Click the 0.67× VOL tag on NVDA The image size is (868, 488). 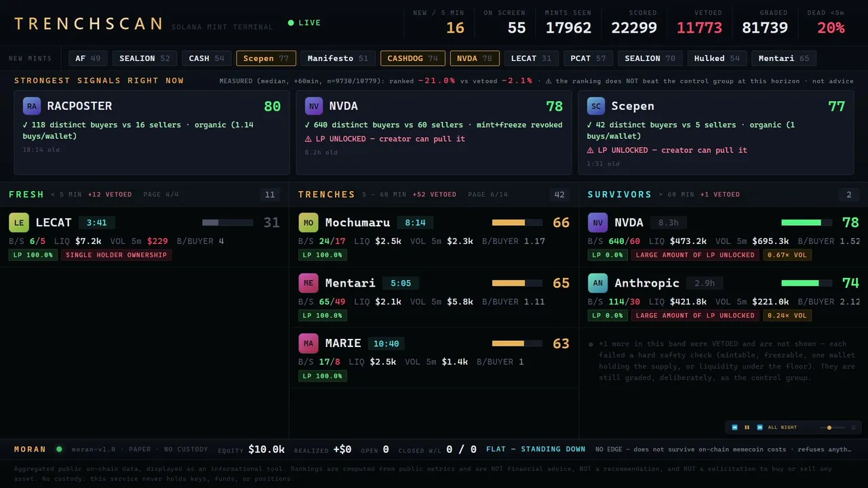click(x=787, y=255)
